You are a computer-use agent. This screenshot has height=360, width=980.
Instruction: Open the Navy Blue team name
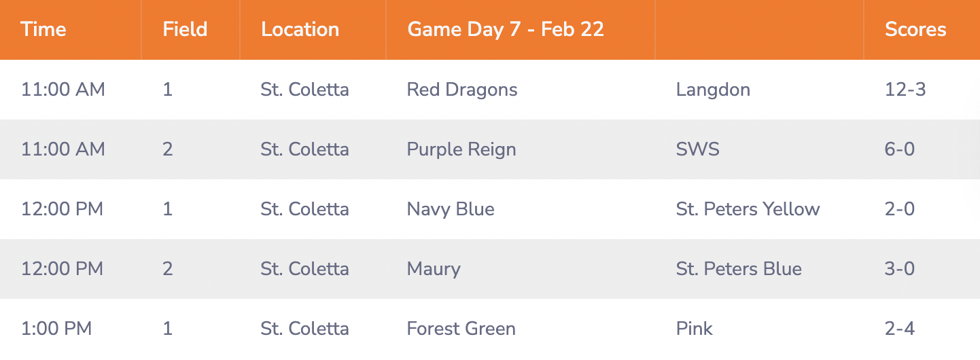pos(450,209)
